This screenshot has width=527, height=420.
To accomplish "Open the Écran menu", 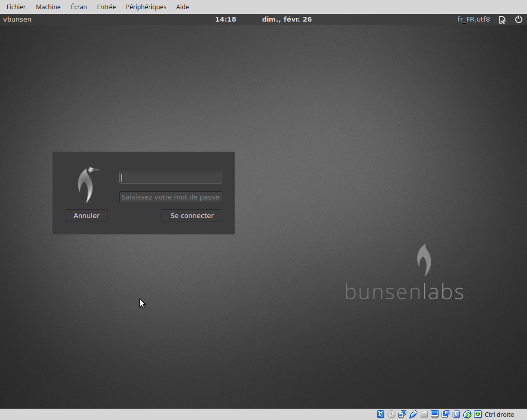I will click(79, 7).
